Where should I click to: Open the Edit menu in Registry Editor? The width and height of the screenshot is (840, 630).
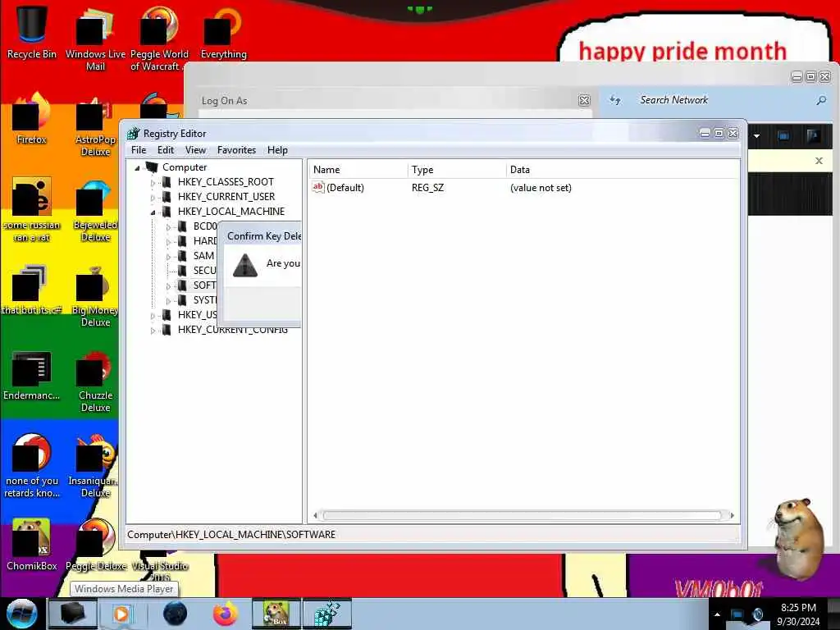coord(166,150)
